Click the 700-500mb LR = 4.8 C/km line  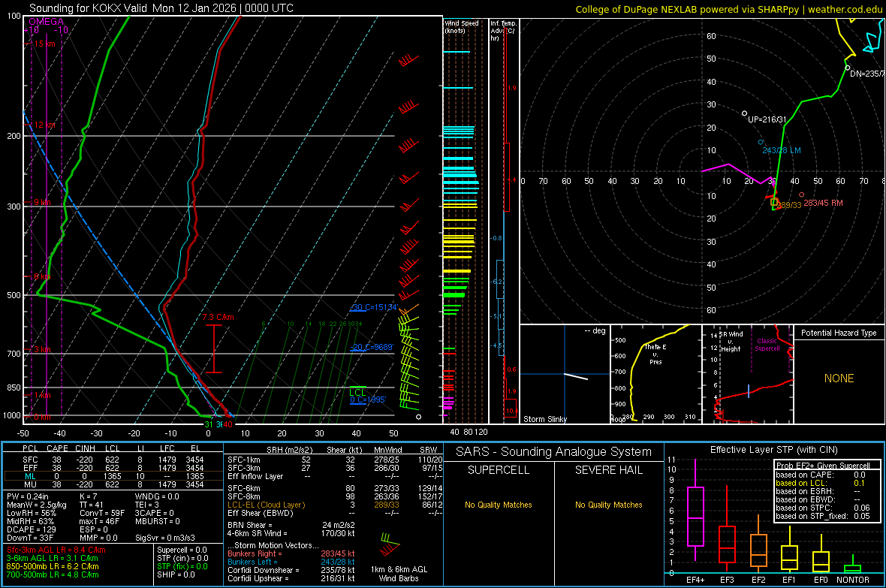point(53,574)
